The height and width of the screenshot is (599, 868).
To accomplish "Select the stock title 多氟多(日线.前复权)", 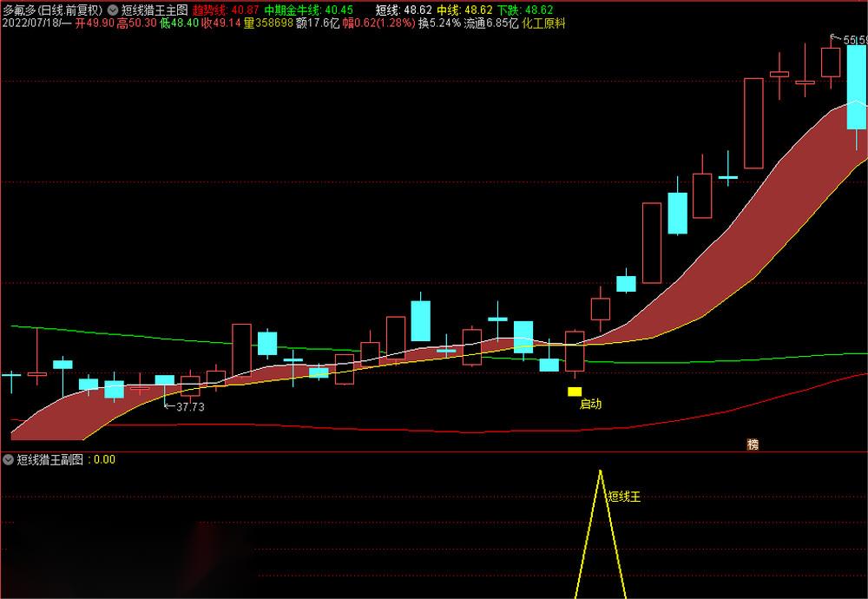I will click(53, 10).
